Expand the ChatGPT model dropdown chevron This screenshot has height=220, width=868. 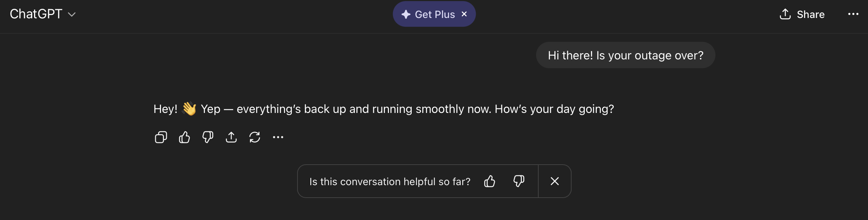pos(72,15)
